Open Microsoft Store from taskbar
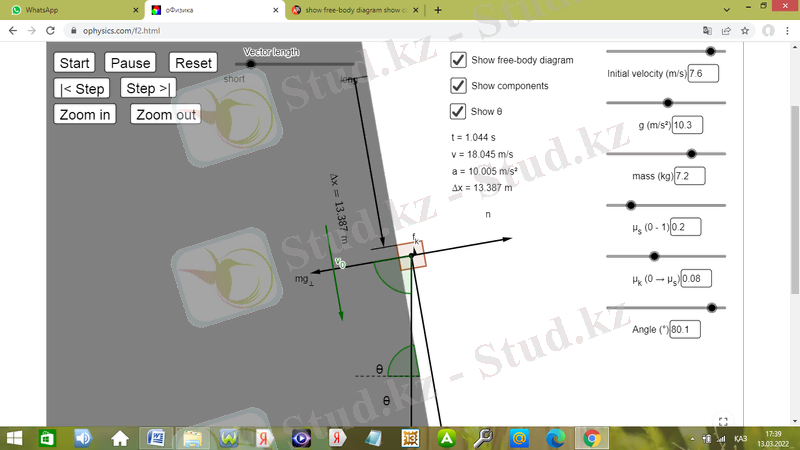This screenshot has width=800, height=450. pos(47,438)
